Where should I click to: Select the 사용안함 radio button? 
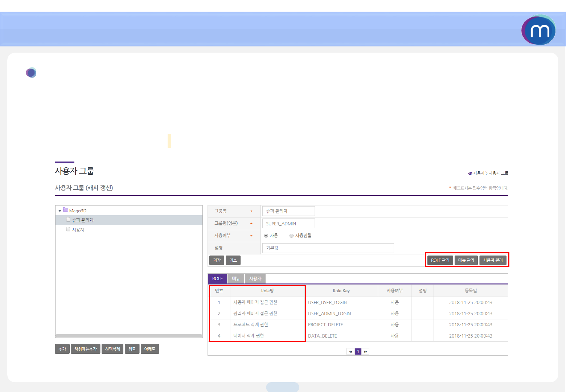point(291,236)
